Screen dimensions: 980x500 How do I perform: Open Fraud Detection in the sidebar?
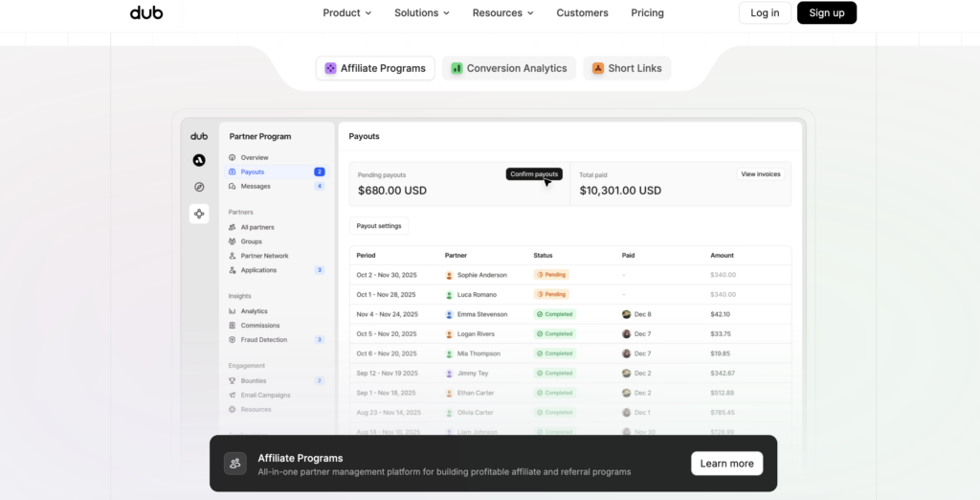coord(277,340)
